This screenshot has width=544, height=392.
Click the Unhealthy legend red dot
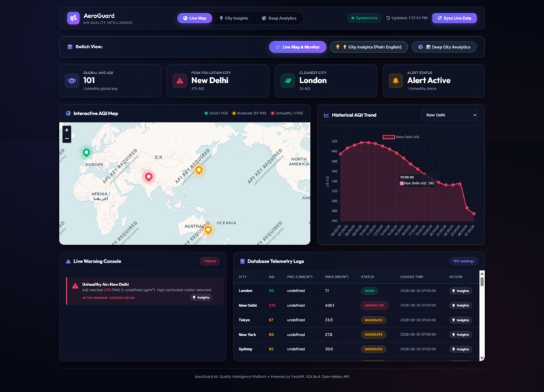click(272, 113)
